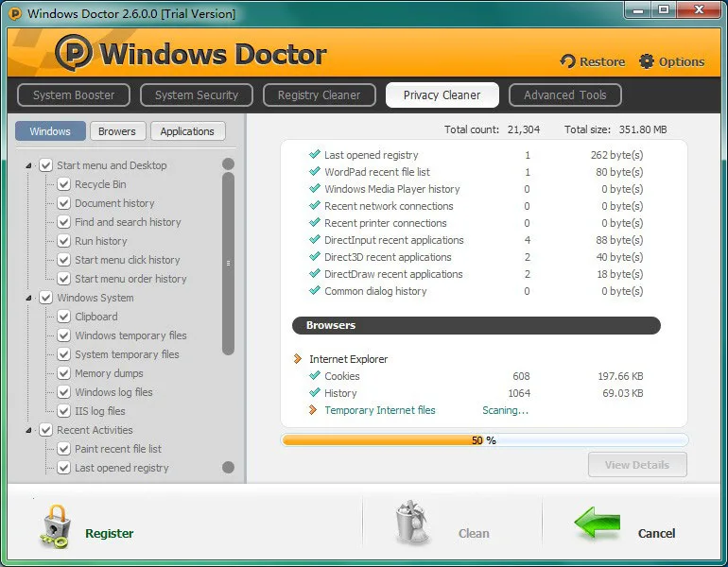
Task: Switch to the Registry Cleaner tab
Action: [319, 95]
